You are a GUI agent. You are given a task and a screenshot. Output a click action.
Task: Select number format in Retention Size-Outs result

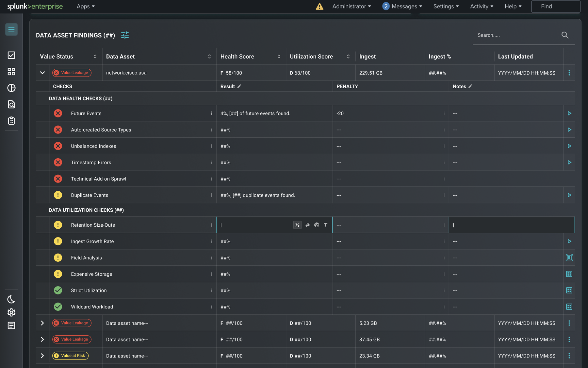tap(307, 225)
